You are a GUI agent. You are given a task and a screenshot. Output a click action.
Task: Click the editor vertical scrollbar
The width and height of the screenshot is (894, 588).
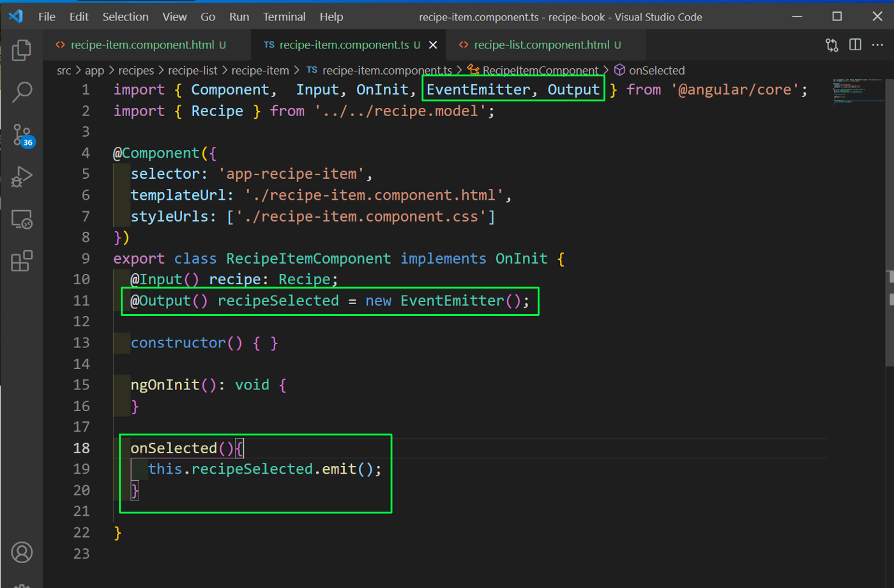tap(890, 222)
